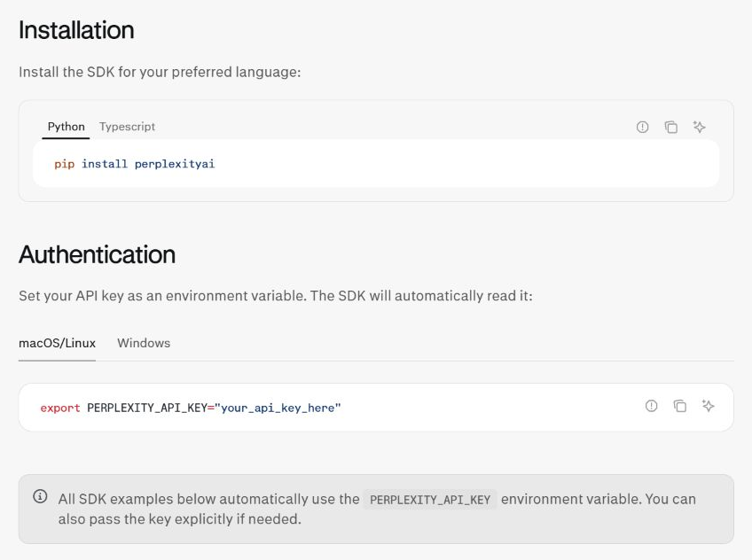Switch to the Windows tab
Screen dimensions: 752x560
click(x=144, y=343)
